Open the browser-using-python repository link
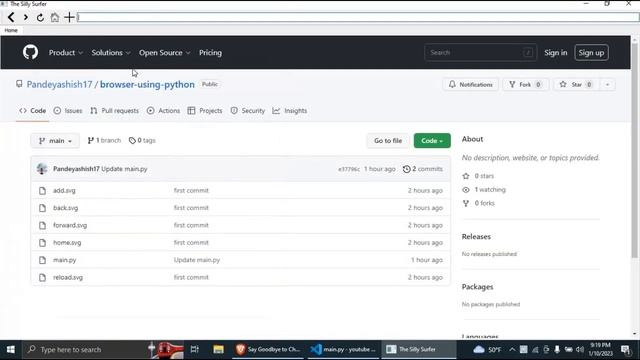The height and width of the screenshot is (360, 640). (x=147, y=84)
